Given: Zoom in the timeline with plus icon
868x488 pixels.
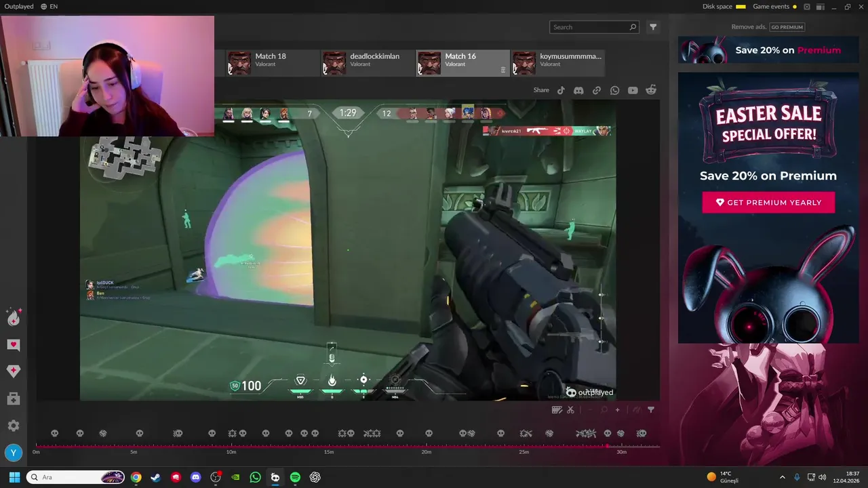Looking at the screenshot, I should tap(617, 409).
